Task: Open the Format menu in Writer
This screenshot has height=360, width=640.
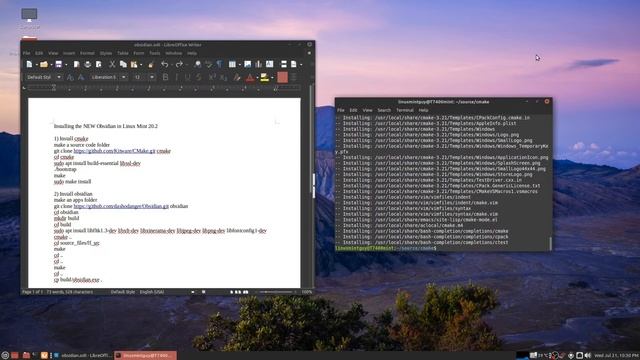Action: click(87, 53)
